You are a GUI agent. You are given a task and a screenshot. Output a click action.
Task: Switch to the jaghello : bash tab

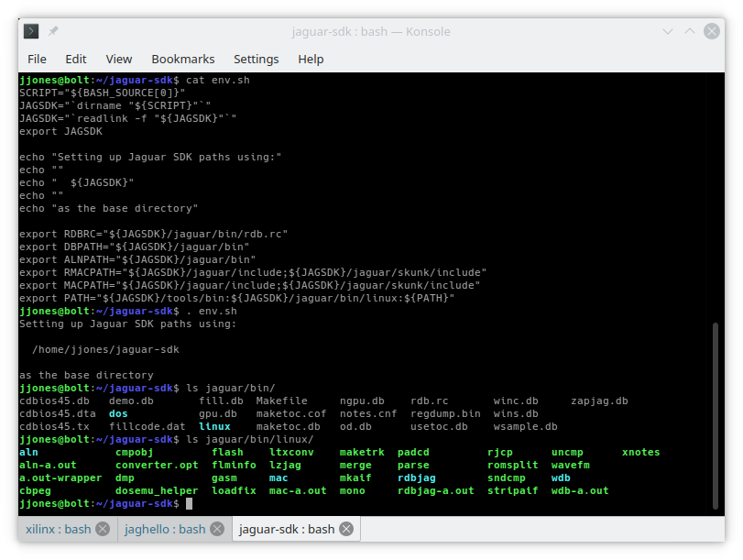tap(166, 529)
